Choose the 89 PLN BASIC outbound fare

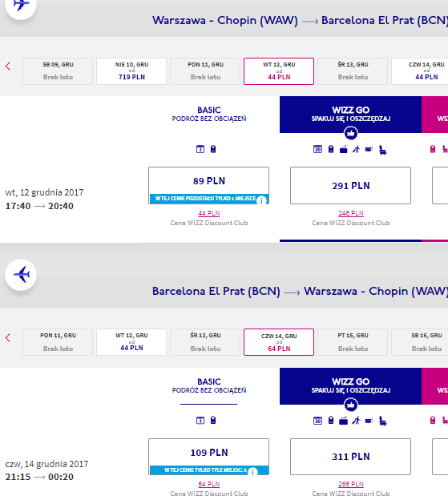coord(209,185)
